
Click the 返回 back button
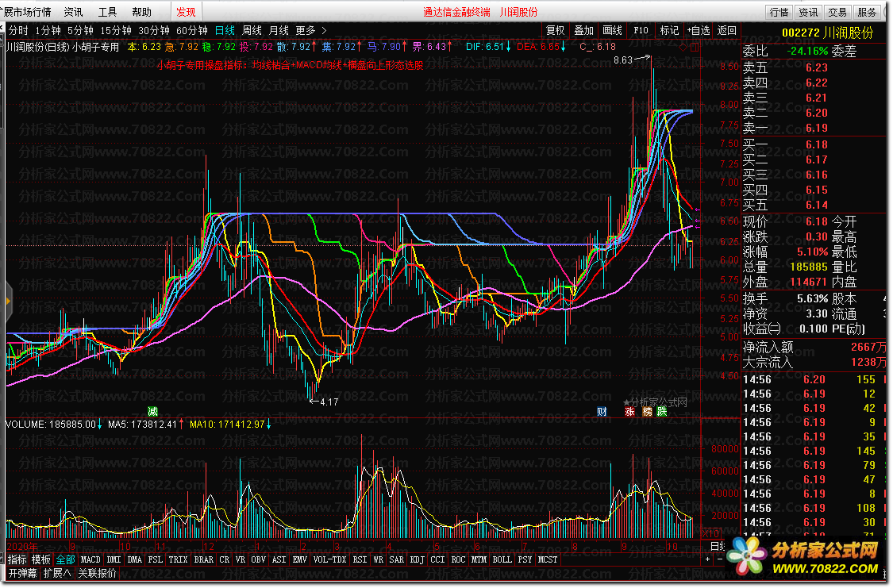tap(726, 31)
